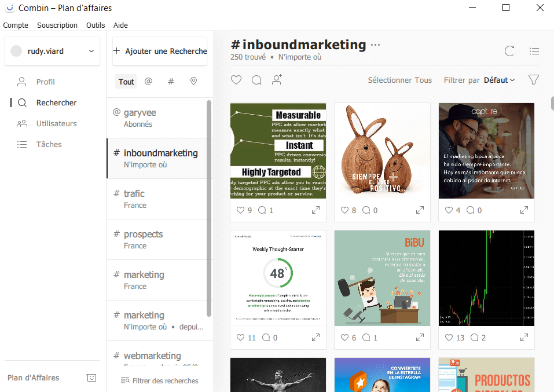Expand the trading chart post
This screenshot has height=392, width=554.
[x=524, y=337]
